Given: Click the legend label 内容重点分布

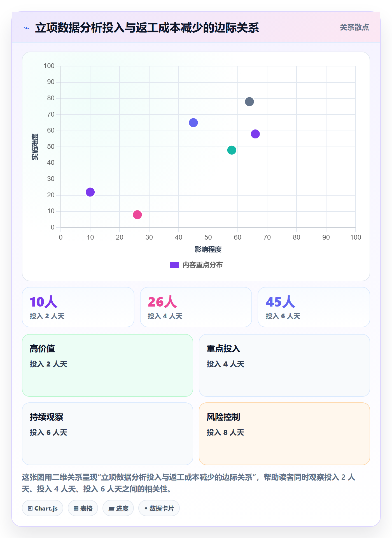Looking at the screenshot, I should coord(203,265).
